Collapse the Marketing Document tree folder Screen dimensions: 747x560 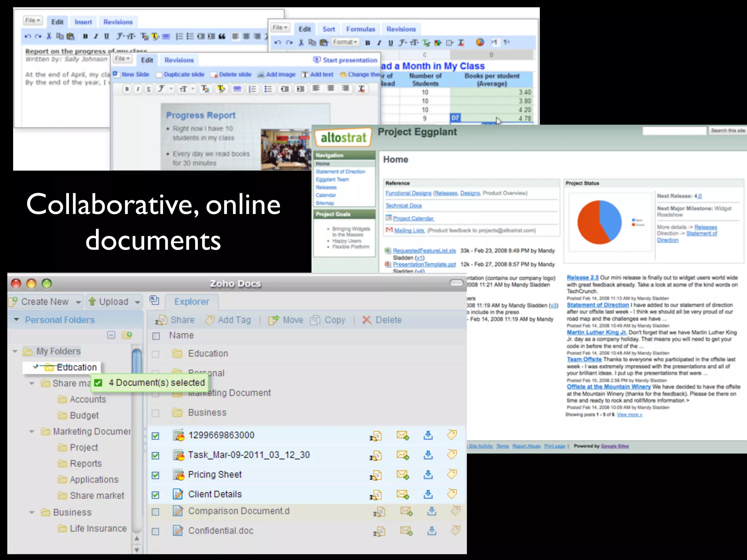(x=32, y=432)
